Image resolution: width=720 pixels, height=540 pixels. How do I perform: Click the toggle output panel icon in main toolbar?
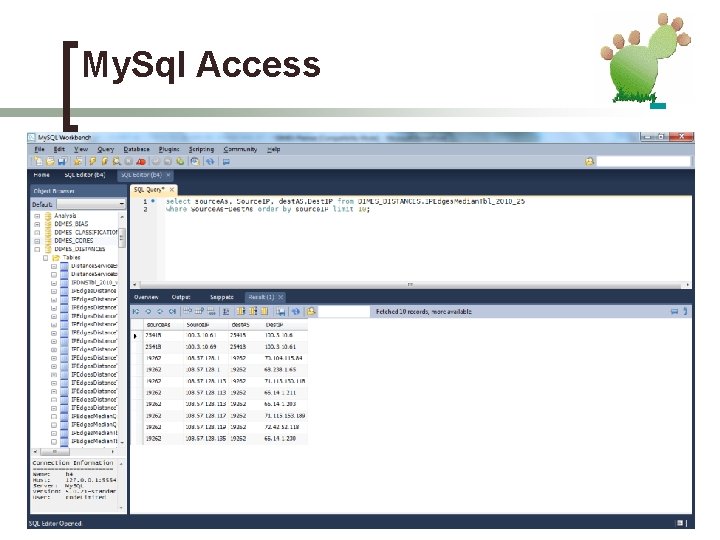(x=226, y=161)
